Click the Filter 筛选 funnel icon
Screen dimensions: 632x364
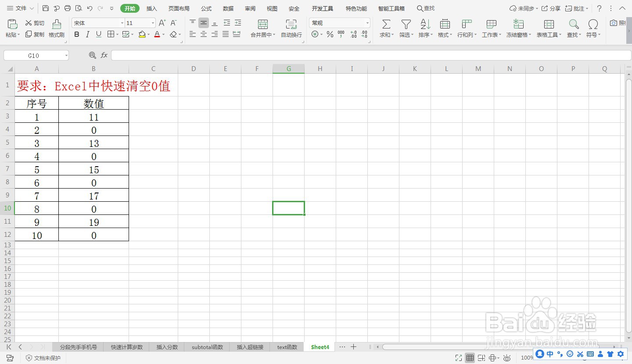406,24
